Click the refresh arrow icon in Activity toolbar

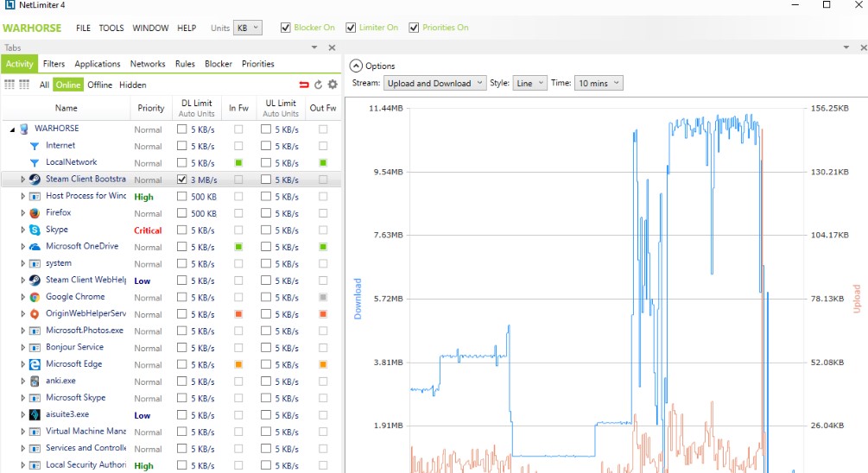318,85
